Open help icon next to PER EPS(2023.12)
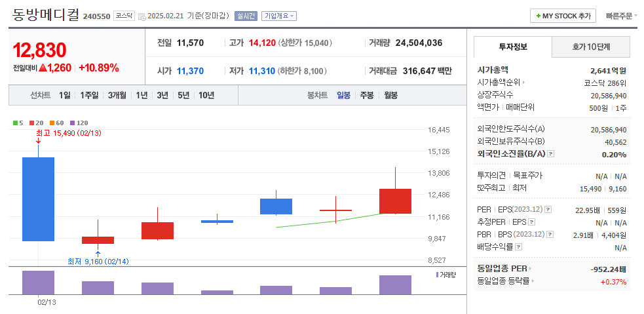644x314 pixels. point(548,210)
